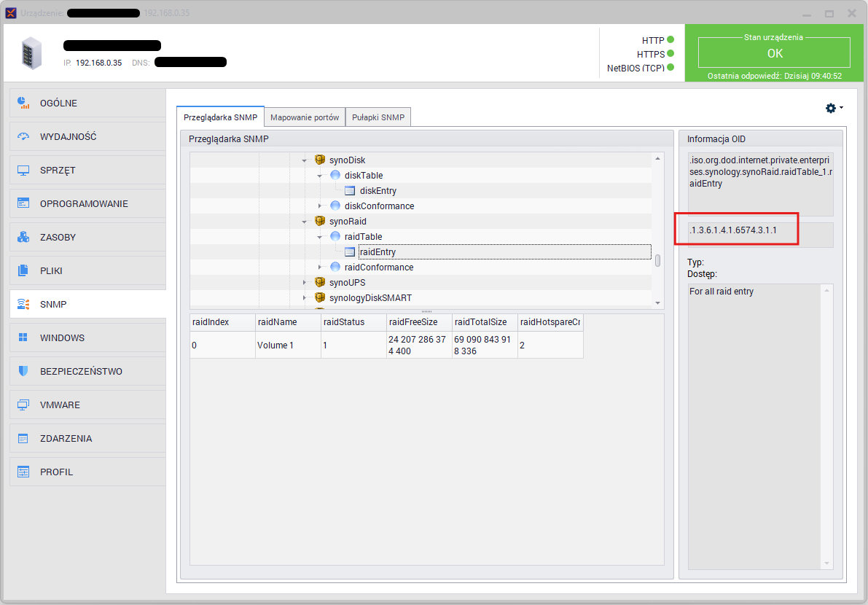
Task: Collapse the synoDisk tree node
Action: tap(304, 160)
